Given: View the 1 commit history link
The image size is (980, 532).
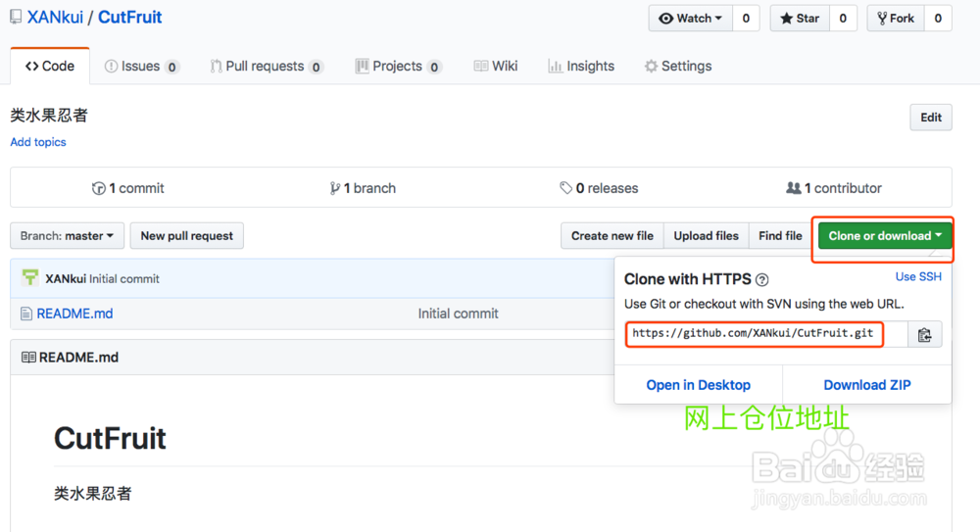Looking at the screenshot, I should (128, 188).
